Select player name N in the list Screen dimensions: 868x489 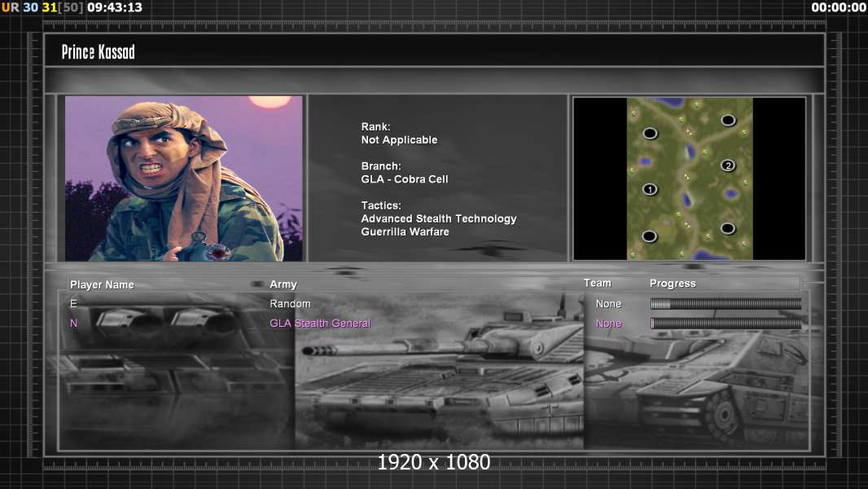pos(73,323)
